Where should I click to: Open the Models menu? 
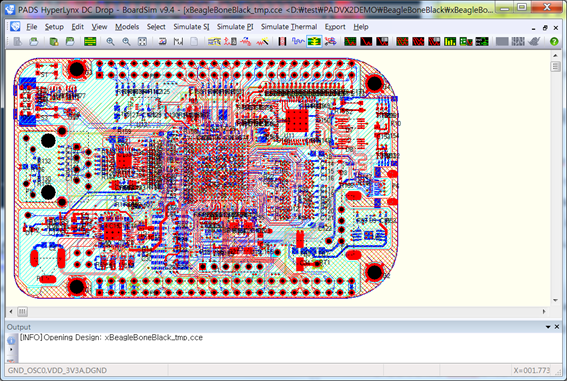tap(127, 27)
